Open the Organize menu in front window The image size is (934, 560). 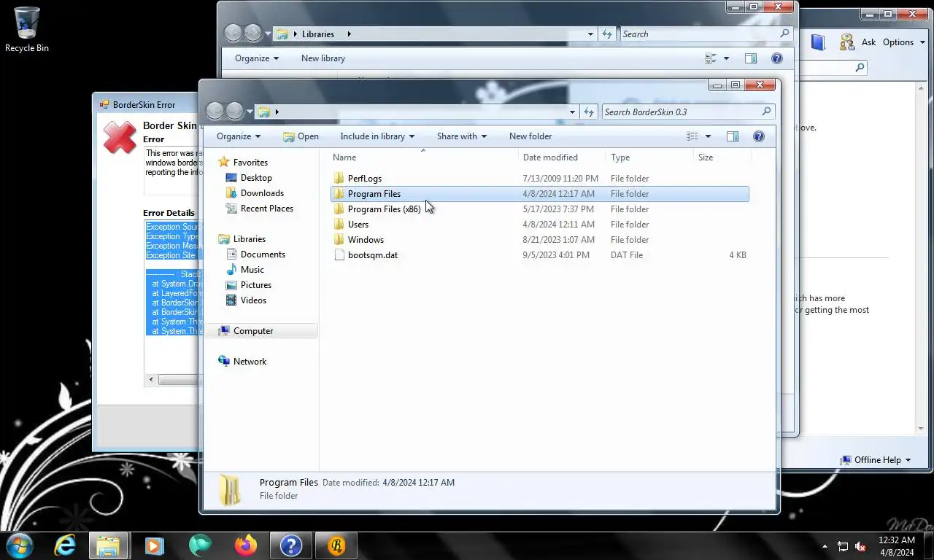[239, 136]
